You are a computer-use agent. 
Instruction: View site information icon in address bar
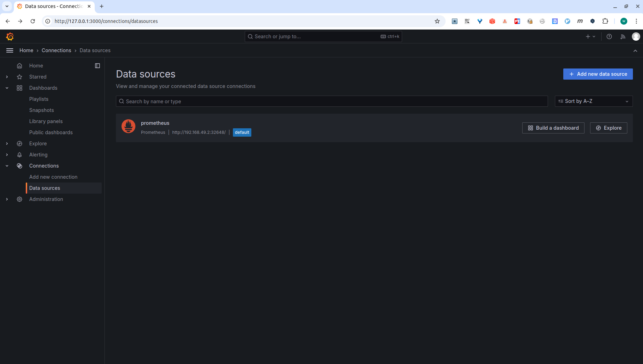pyautogui.click(x=48, y=21)
